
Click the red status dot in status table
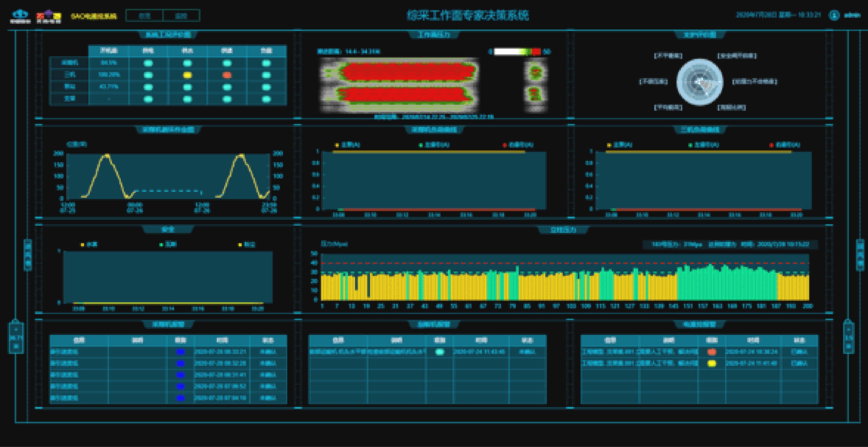227,75
